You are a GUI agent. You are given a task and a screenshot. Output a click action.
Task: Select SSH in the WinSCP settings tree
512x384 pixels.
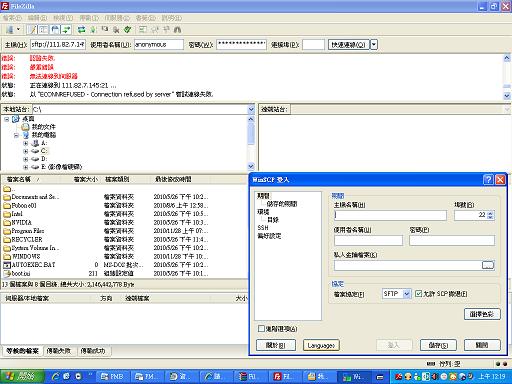[x=263, y=228]
